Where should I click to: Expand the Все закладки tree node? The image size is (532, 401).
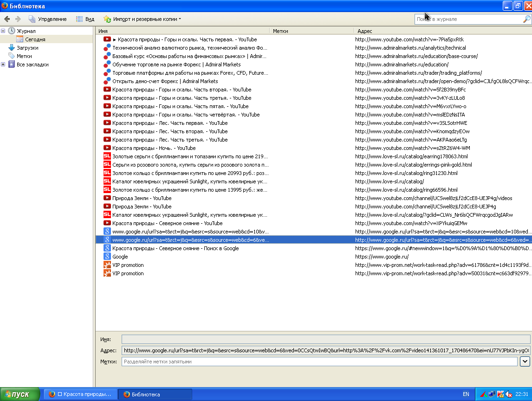tap(3, 65)
